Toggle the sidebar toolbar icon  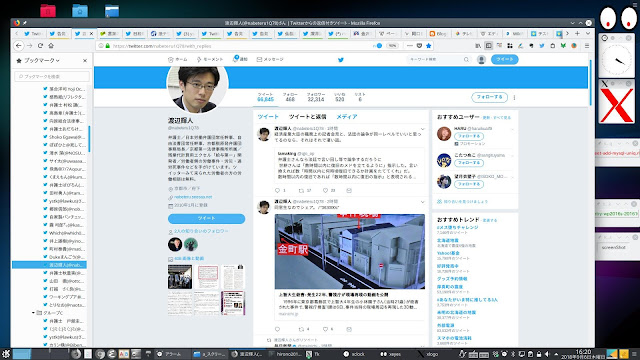coord(489,46)
